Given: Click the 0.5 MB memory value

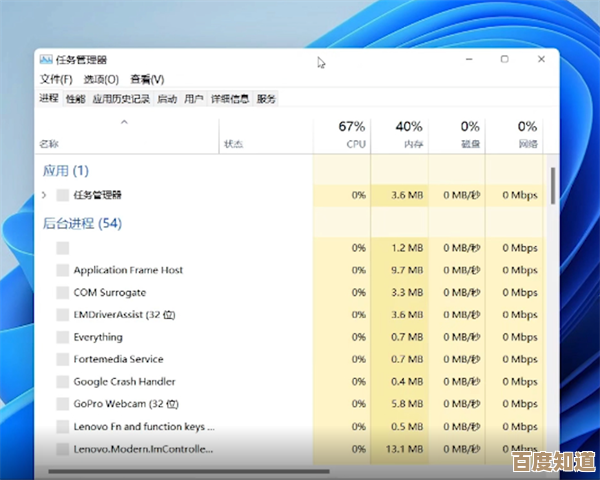Looking at the screenshot, I should 407,426.
